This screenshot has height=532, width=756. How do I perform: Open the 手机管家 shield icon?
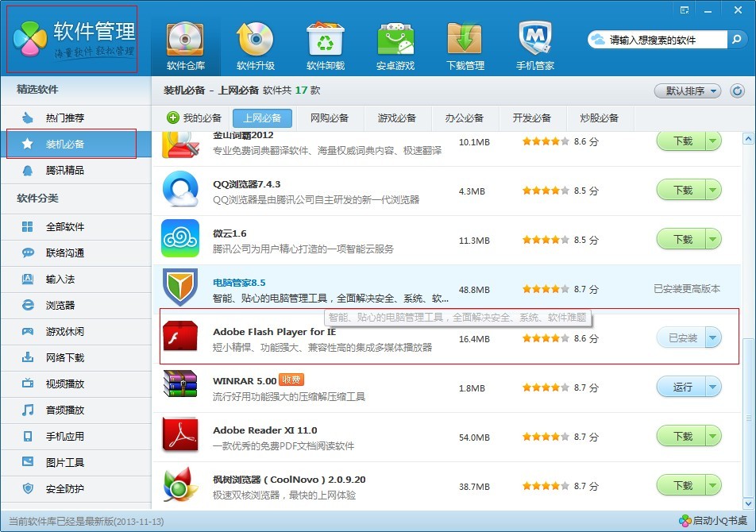[534, 39]
